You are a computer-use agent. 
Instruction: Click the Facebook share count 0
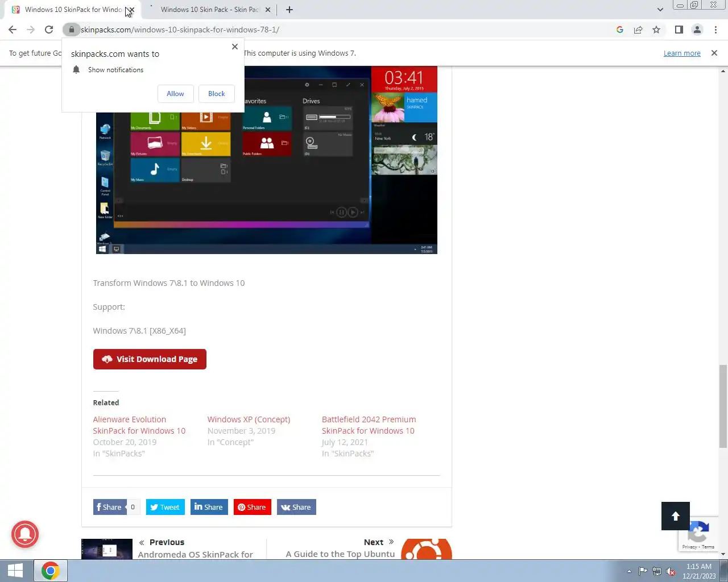[133, 507]
